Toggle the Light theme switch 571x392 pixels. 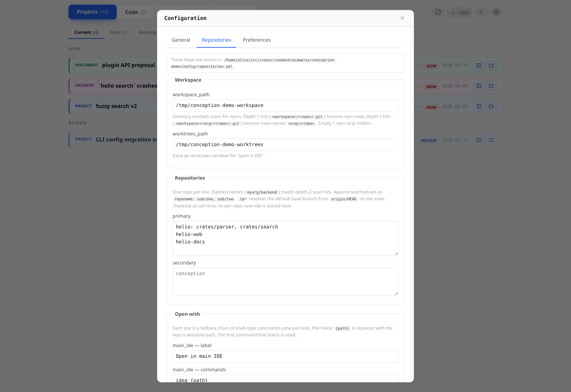460,12
